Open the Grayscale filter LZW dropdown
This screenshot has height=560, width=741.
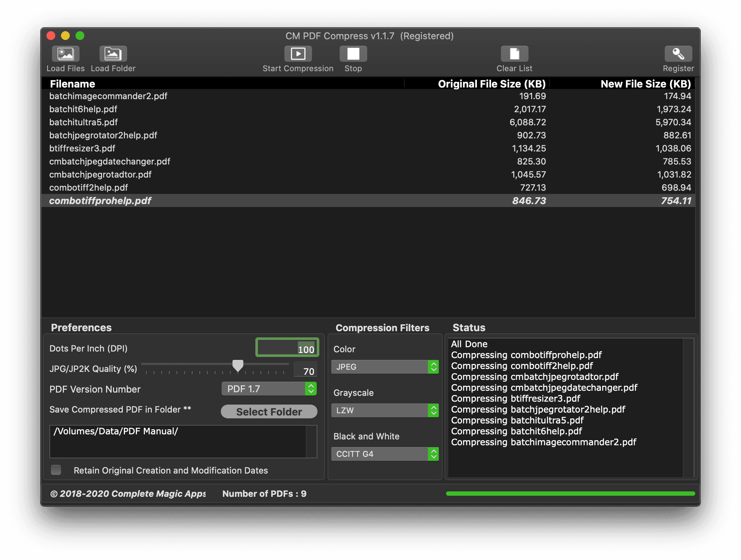pyautogui.click(x=385, y=410)
